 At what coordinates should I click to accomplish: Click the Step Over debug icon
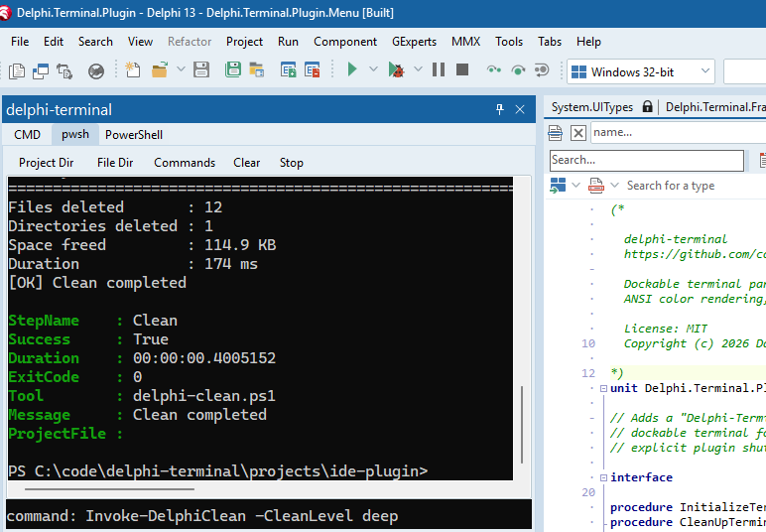pyautogui.click(x=518, y=70)
